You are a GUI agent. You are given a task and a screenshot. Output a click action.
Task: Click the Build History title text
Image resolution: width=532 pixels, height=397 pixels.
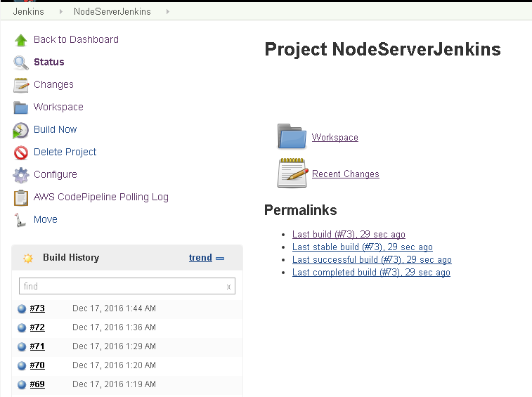pyautogui.click(x=71, y=258)
